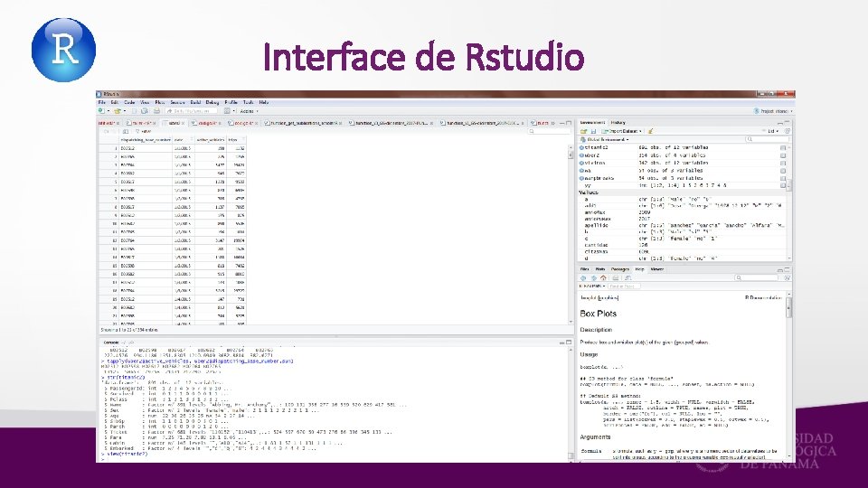Open the Tools menu
The height and width of the screenshot is (488, 868).
[248, 102]
